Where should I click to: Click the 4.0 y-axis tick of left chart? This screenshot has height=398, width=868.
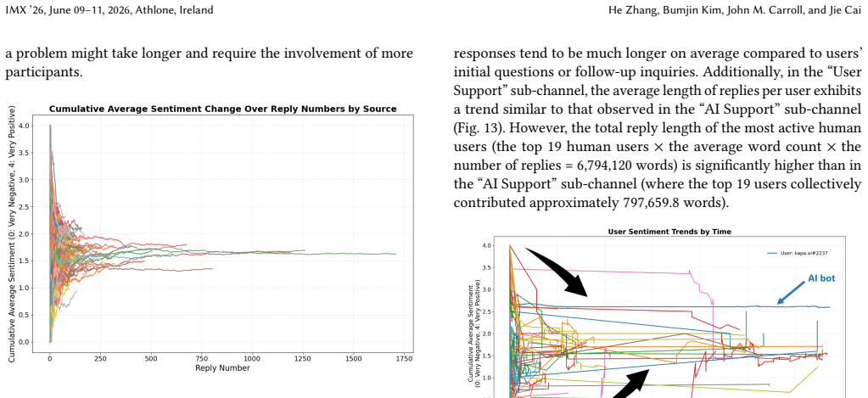(23, 126)
